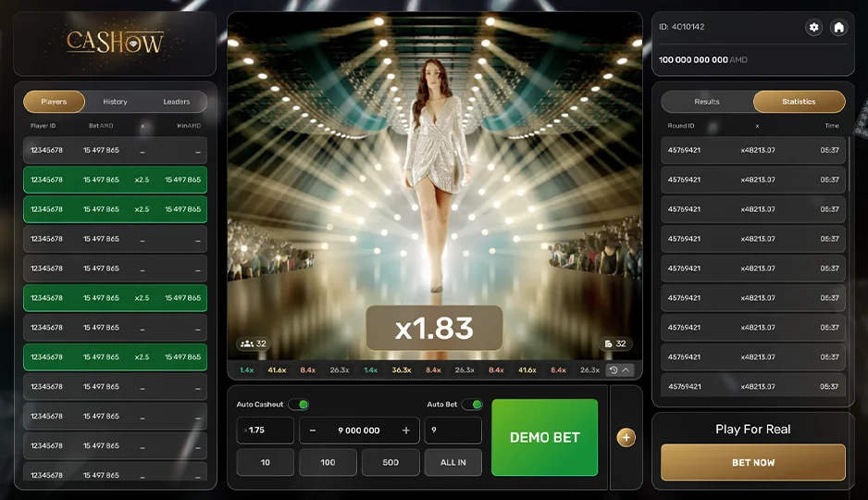Toggle the Auto Cashout switch
This screenshot has width=868, height=500.
(x=299, y=405)
